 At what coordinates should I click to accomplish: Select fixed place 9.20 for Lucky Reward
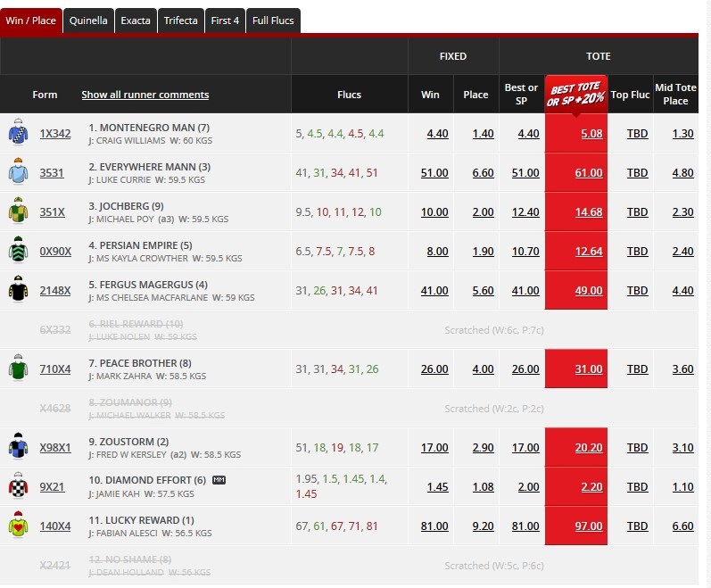[x=483, y=526]
